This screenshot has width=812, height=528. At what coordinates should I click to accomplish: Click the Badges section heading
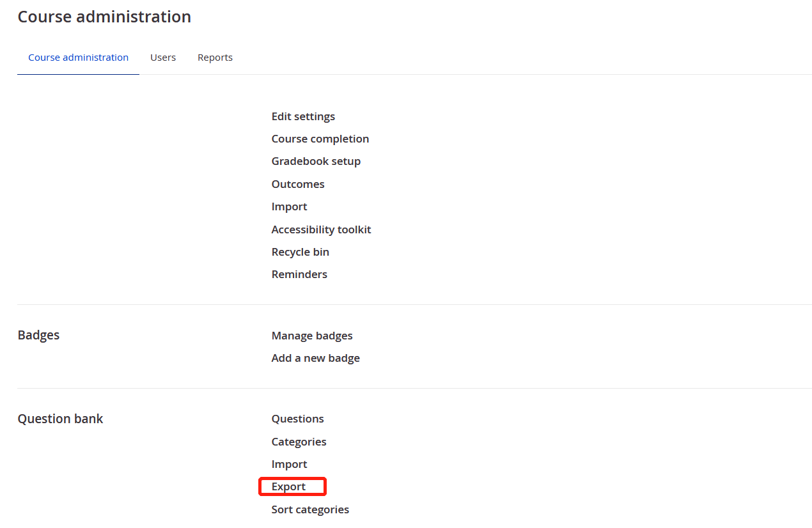pos(38,335)
